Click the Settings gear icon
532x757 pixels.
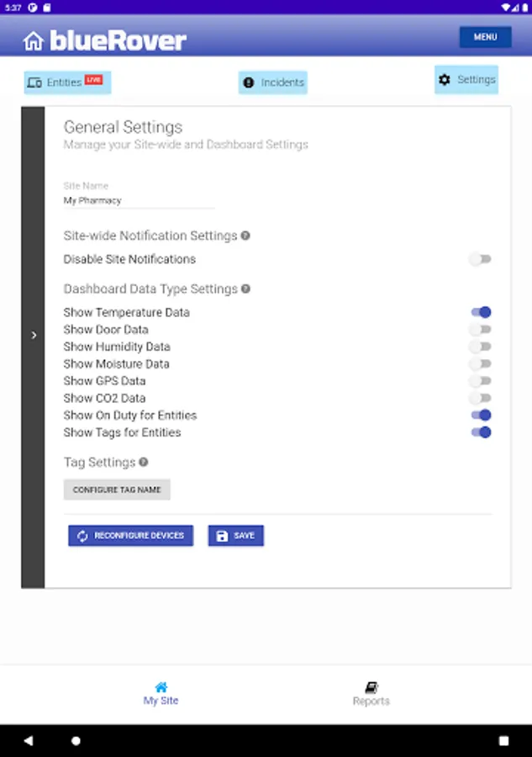click(445, 80)
